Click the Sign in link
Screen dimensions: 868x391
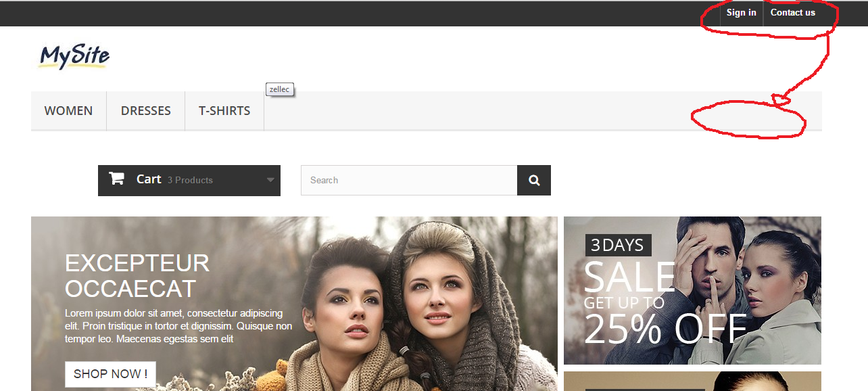(742, 13)
